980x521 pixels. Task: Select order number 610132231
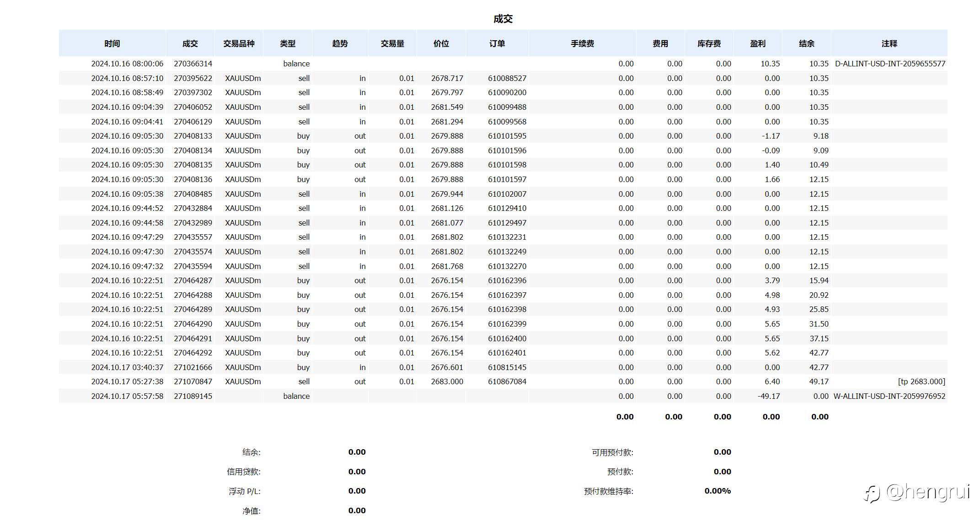click(507, 237)
